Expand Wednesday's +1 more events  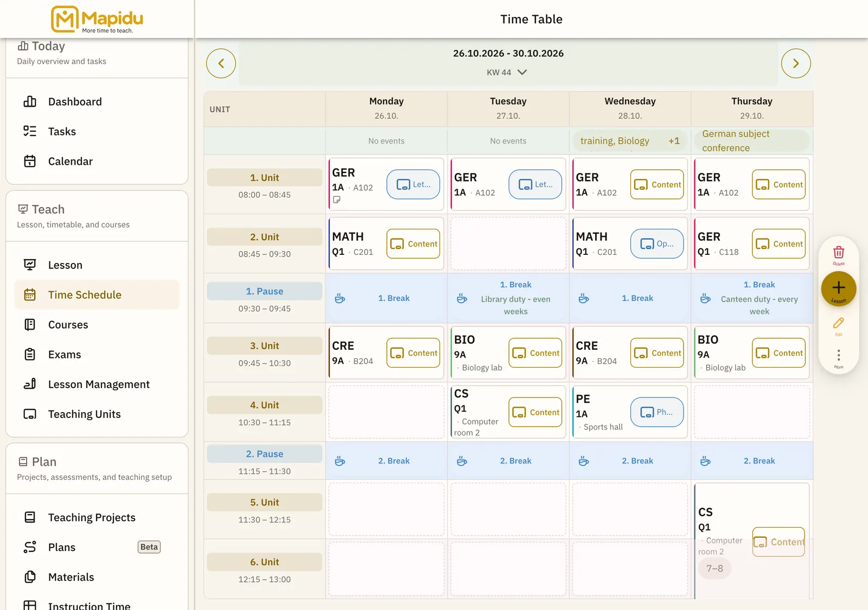click(674, 141)
